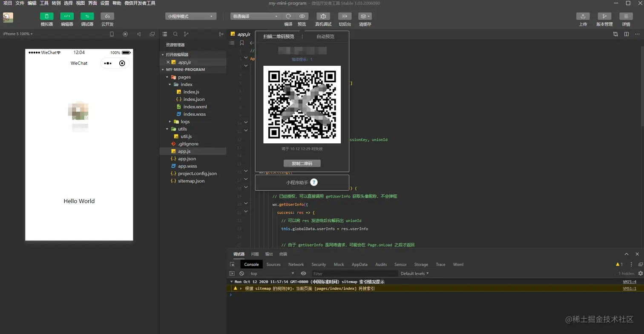Open the Default levels dropdown
The image size is (644, 334).
click(414, 273)
